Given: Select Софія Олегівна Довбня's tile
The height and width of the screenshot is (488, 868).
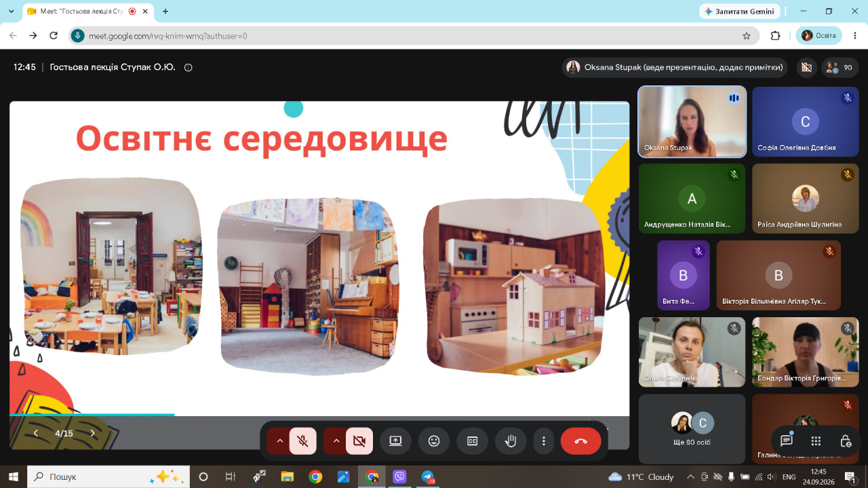Looking at the screenshot, I should coord(806,122).
